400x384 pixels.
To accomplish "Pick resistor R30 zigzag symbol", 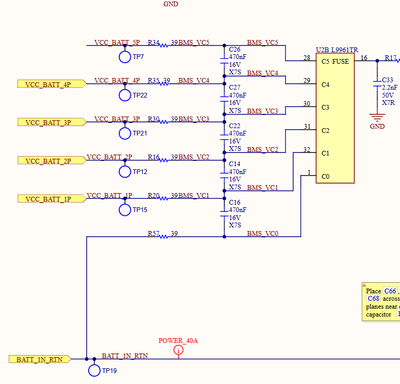I will tap(163, 122).
